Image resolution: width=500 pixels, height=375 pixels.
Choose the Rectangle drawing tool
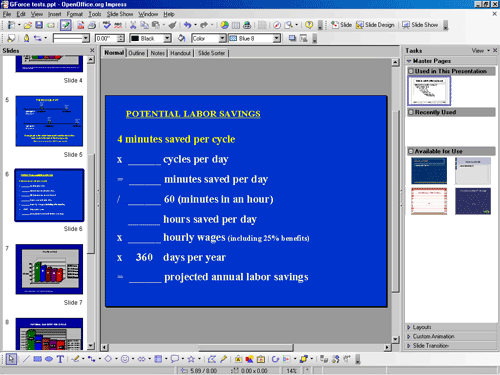pos(37,359)
